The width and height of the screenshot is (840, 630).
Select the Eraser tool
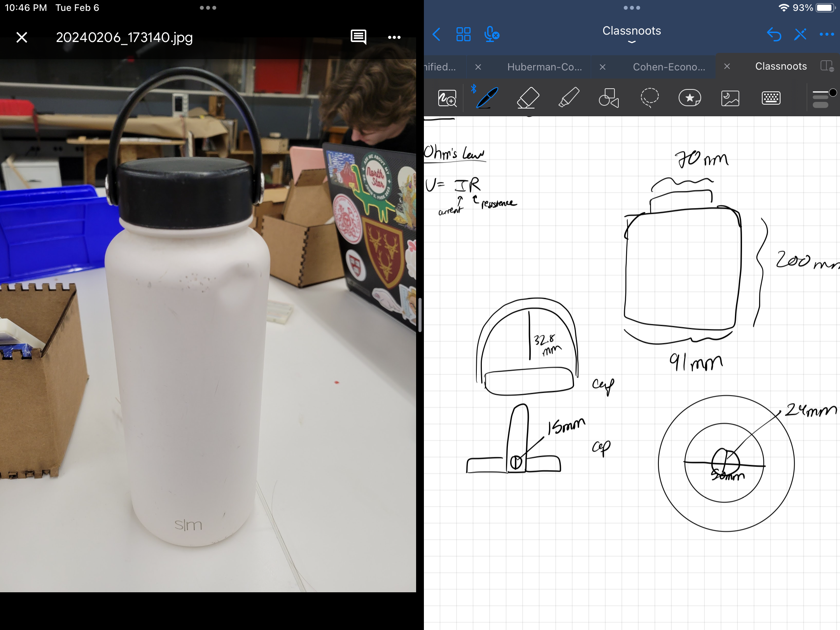528,98
